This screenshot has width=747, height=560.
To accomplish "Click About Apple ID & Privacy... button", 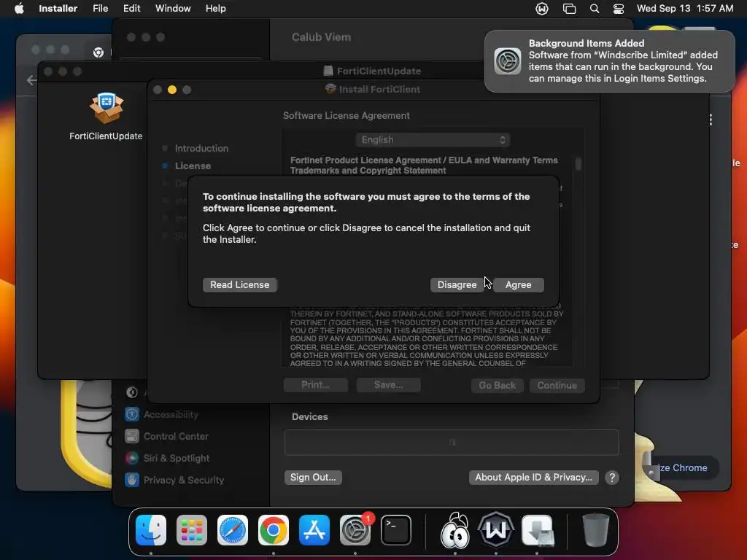I will [533, 477].
